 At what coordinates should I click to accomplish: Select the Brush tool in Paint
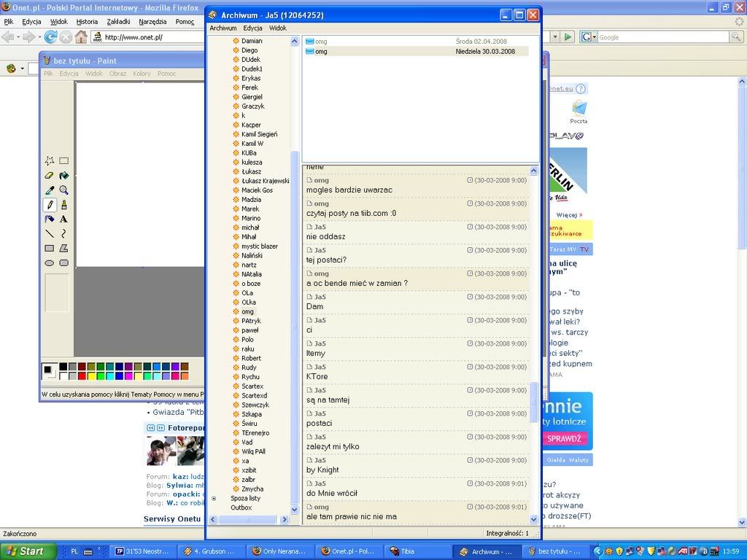coord(64,205)
